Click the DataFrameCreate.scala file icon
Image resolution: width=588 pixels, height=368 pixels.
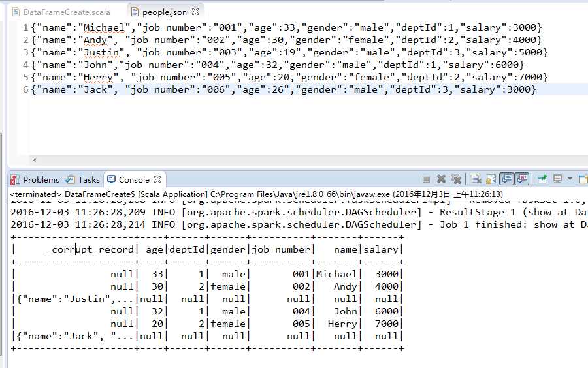click(x=16, y=12)
